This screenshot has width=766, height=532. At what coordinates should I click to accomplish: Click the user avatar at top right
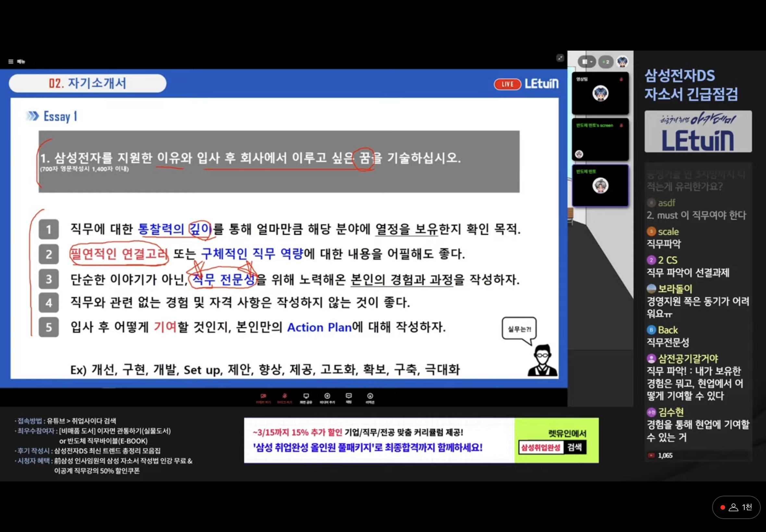coord(622,62)
